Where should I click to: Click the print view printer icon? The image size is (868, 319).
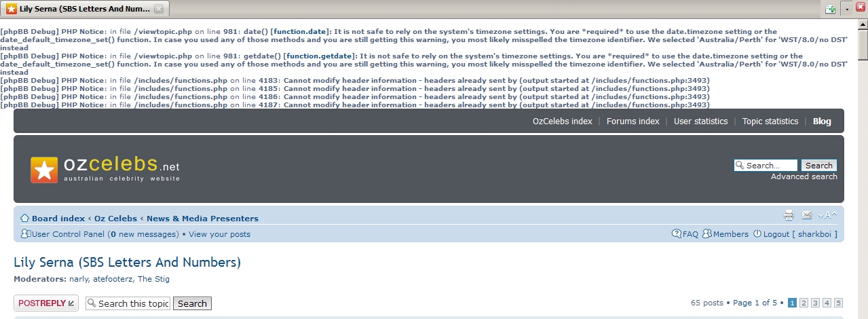tap(789, 215)
